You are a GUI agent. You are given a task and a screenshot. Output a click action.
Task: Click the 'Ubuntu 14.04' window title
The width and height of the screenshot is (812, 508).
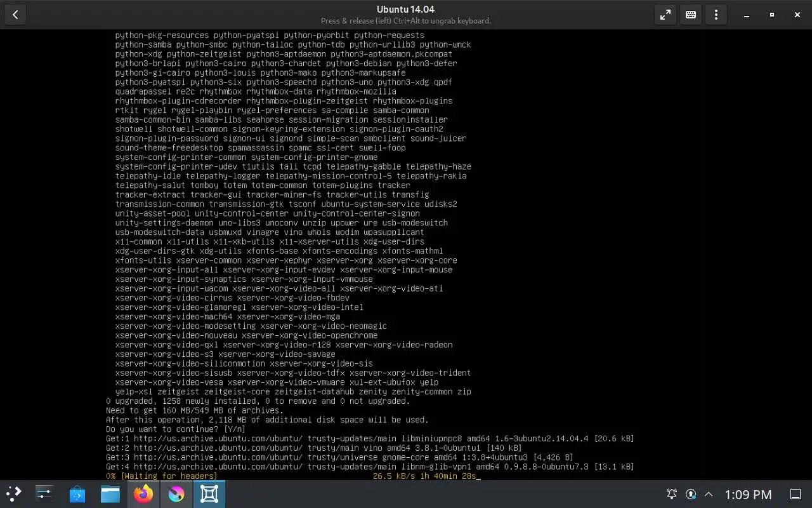tap(405, 9)
